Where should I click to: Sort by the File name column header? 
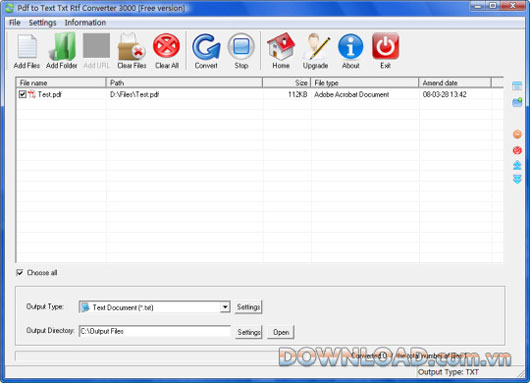click(61, 83)
